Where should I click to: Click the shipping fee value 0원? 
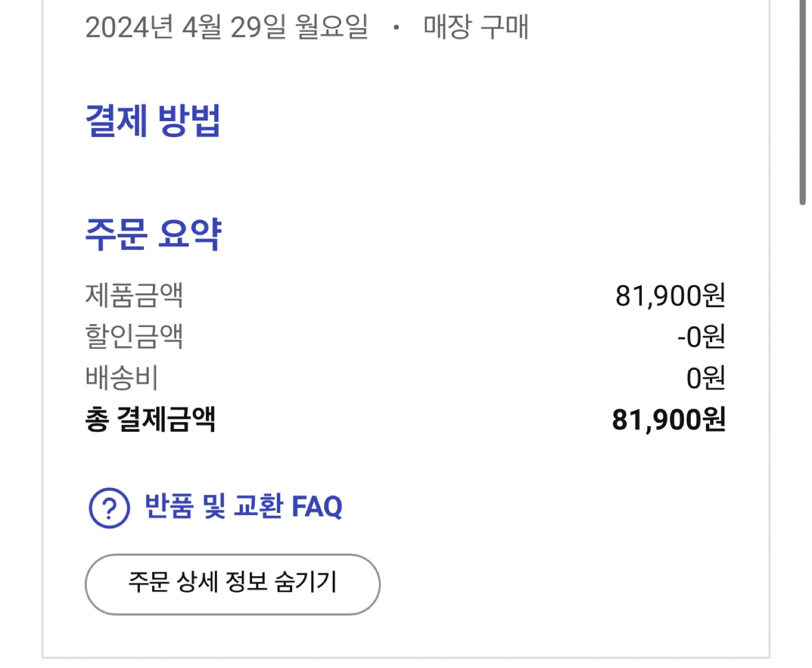[x=705, y=378]
